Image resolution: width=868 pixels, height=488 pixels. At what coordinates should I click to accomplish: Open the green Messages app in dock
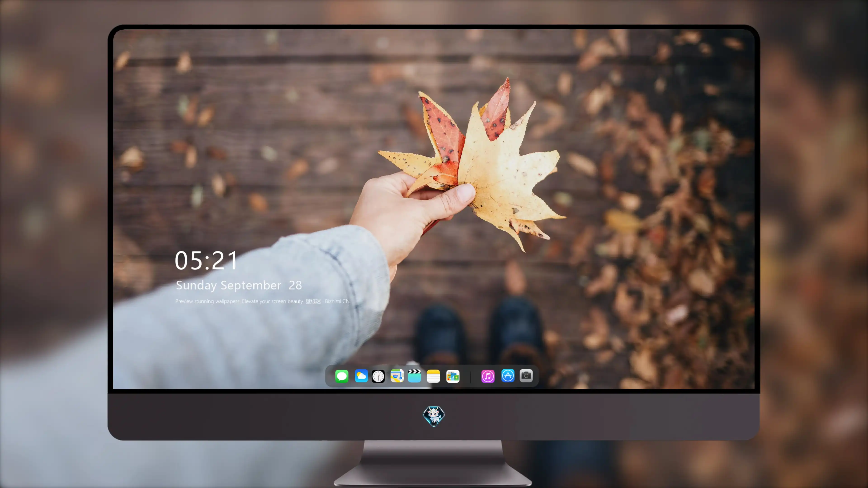pyautogui.click(x=342, y=376)
